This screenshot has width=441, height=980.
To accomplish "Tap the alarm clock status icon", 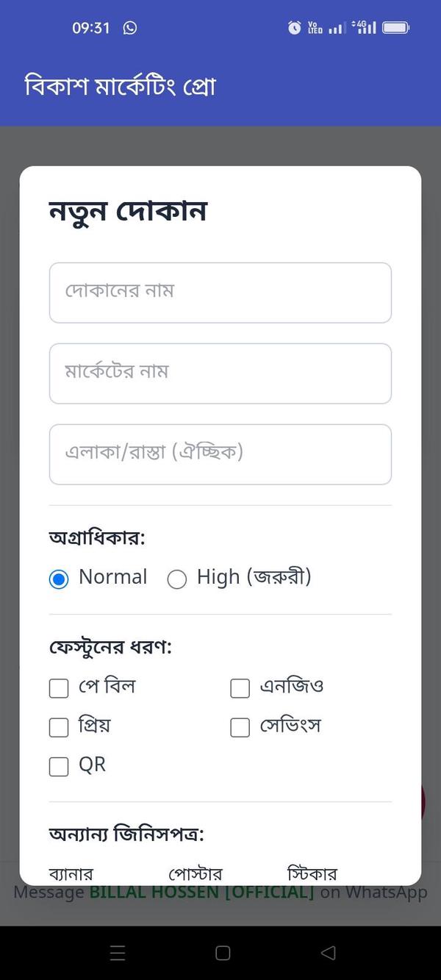I will click(294, 28).
